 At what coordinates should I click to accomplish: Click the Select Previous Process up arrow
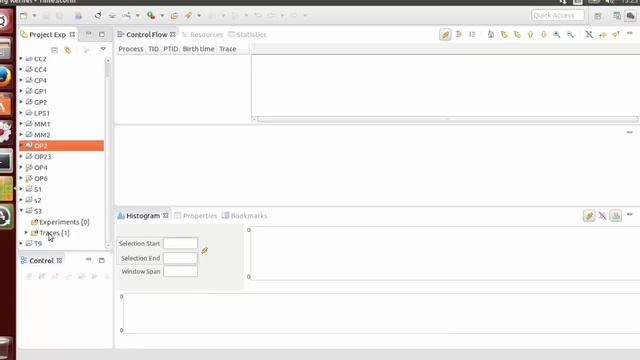point(530,35)
